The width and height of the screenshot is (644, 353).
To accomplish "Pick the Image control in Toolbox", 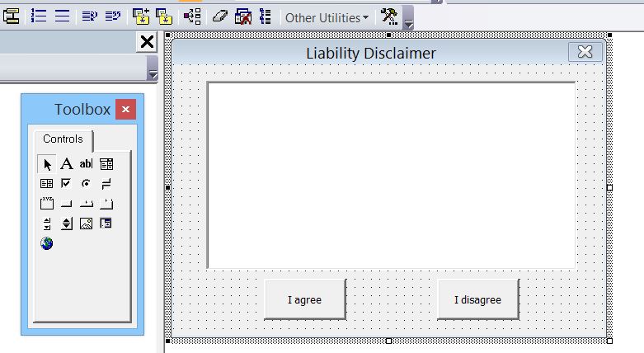I will click(86, 224).
